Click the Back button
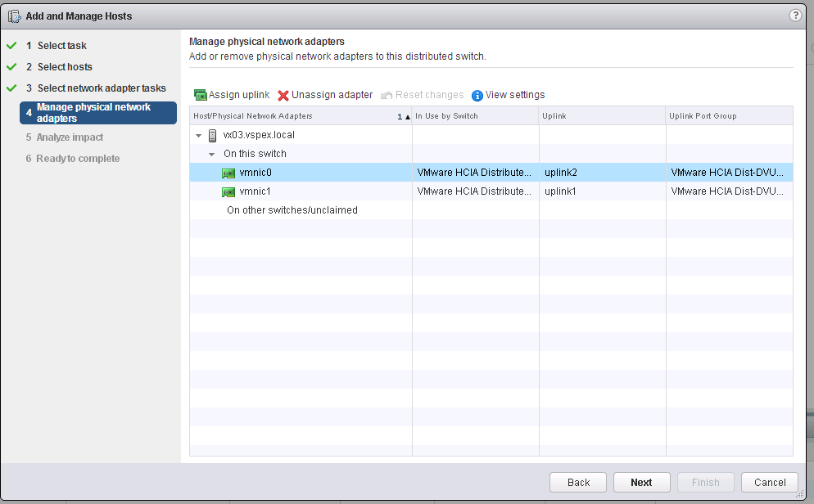This screenshot has height=504, width=814. [578, 482]
